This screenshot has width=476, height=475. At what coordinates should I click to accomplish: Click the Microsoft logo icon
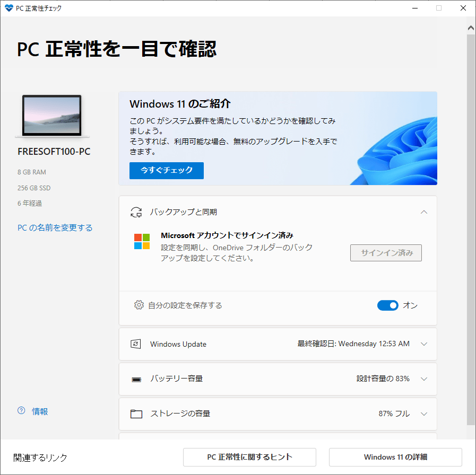(x=142, y=242)
